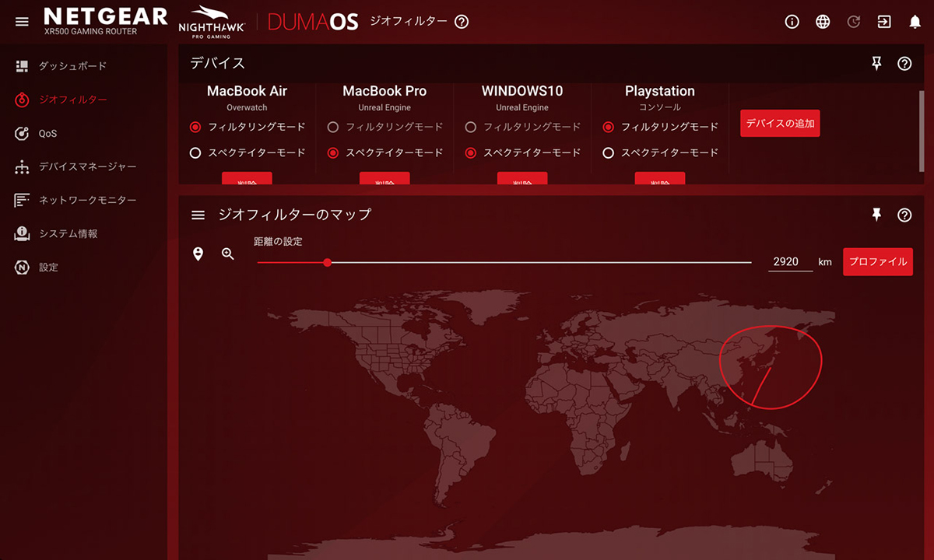The width and height of the screenshot is (934, 560).
Task: Expand the ジオフィルターのマップ panel menu
Action: [x=198, y=215]
